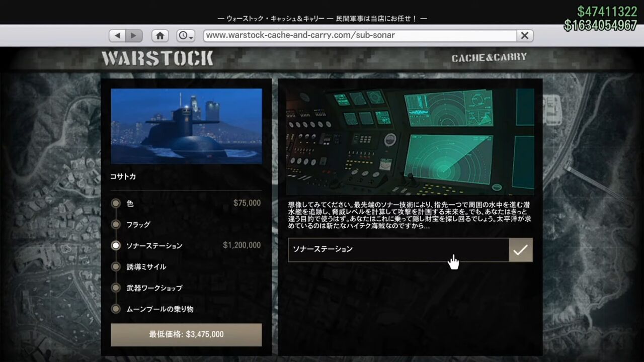
Task: Open the browser history clock dropdown
Action: pos(186,36)
